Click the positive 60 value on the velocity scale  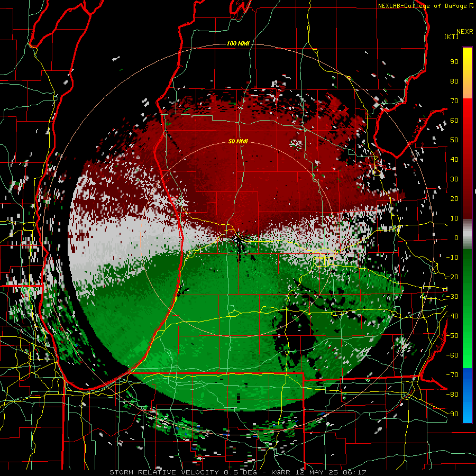click(x=454, y=120)
